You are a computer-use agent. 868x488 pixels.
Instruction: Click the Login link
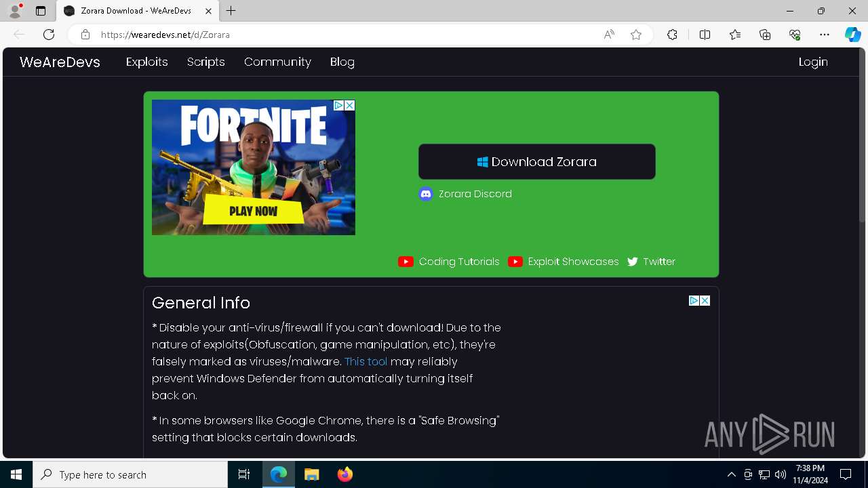813,62
